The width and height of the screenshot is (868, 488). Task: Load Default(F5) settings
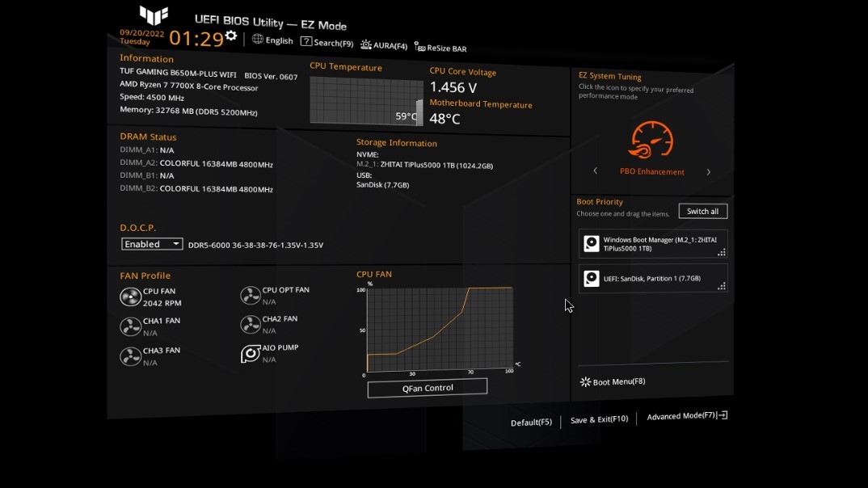[531, 423]
